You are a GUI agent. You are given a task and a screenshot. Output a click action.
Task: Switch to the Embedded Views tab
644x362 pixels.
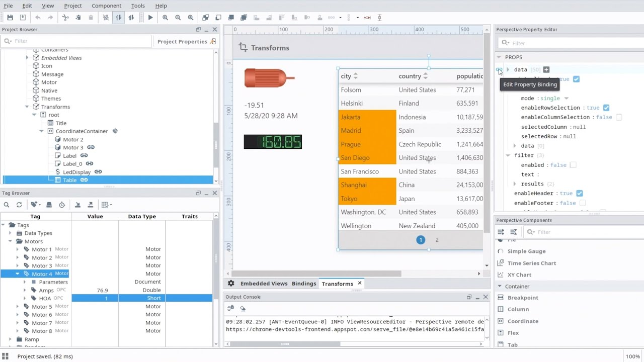[264, 284]
